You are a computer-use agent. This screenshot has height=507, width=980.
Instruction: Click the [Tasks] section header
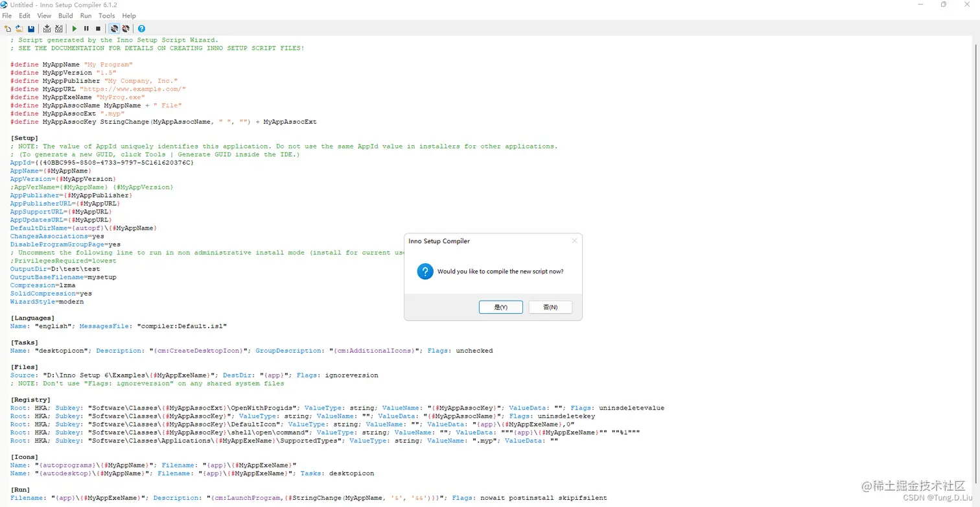(25, 342)
